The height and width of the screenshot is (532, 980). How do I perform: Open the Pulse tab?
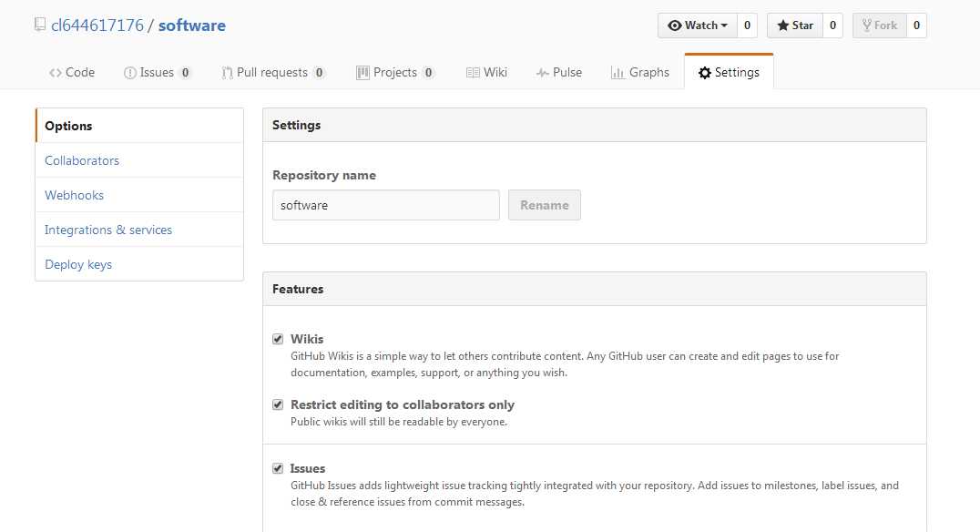click(x=558, y=73)
